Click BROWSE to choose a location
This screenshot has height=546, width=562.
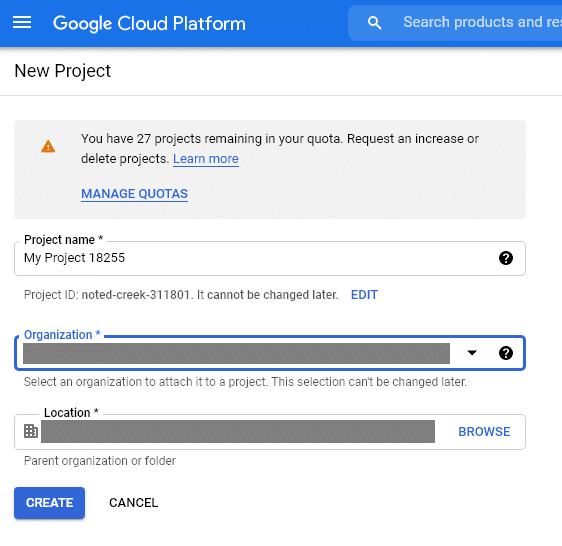point(484,432)
